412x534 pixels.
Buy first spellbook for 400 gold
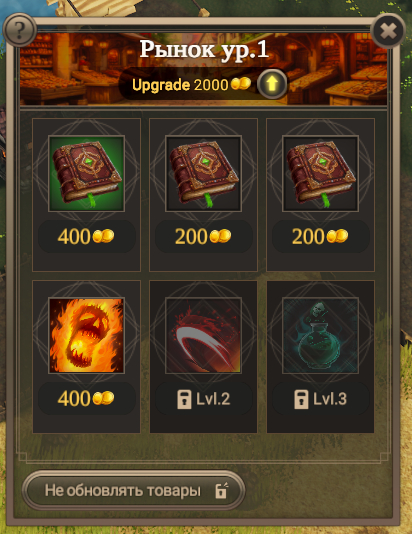(86, 236)
